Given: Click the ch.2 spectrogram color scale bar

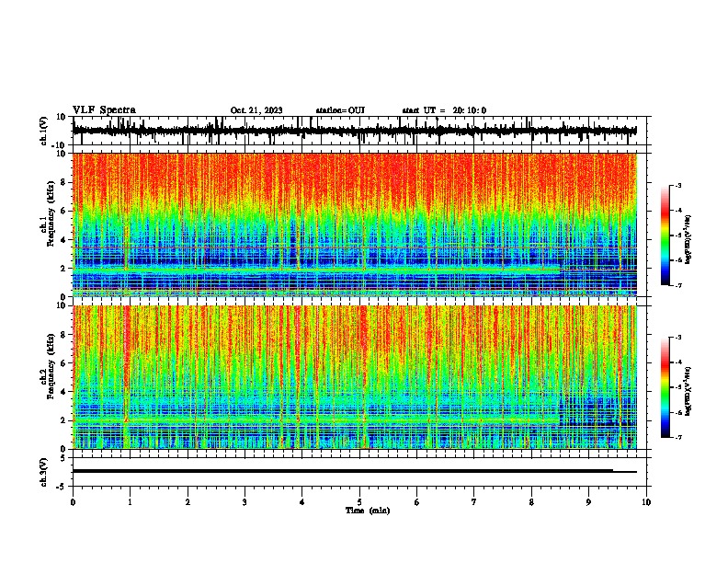Looking at the screenshot, I should click(x=665, y=387).
